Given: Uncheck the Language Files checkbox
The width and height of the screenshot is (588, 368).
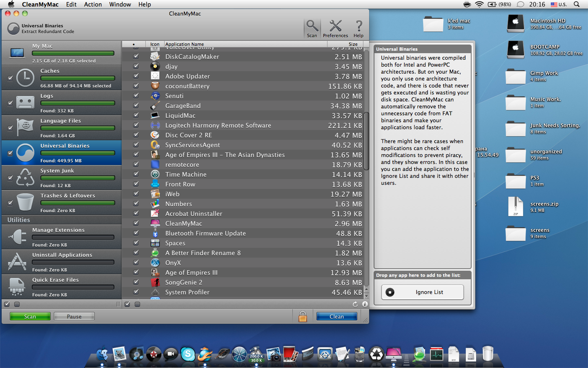Looking at the screenshot, I should point(10,128).
